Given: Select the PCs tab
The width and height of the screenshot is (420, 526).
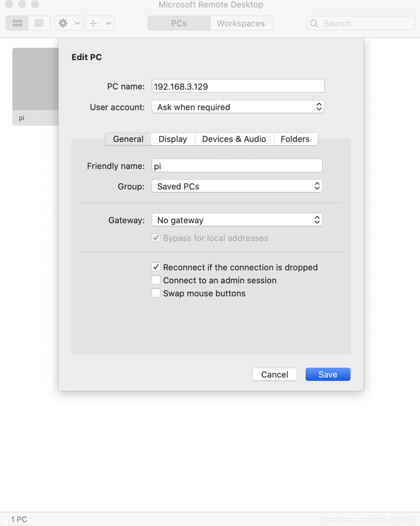Looking at the screenshot, I should pyautogui.click(x=179, y=23).
